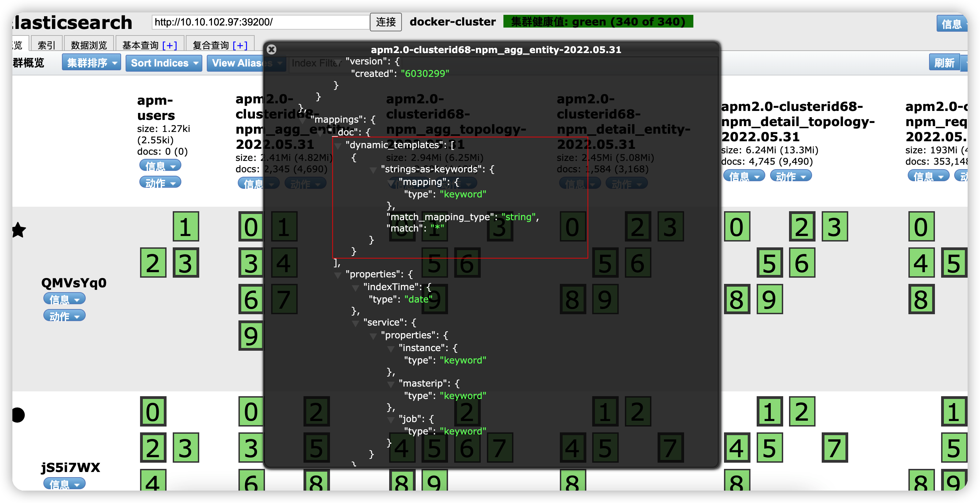
Task: Click shard 9 of npm_detail_topology on QMVsYq0
Action: 769,299
